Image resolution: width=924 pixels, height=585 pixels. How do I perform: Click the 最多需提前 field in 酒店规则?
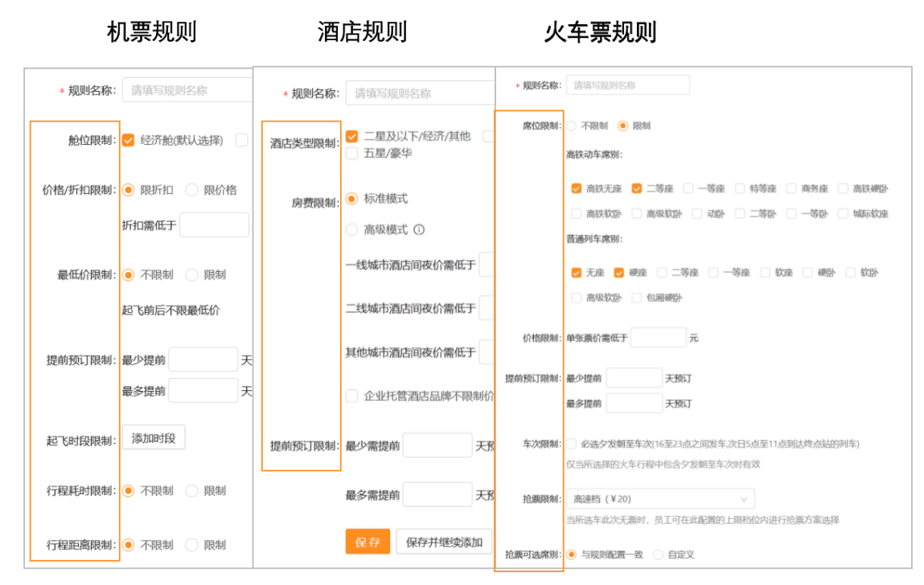point(437,495)
